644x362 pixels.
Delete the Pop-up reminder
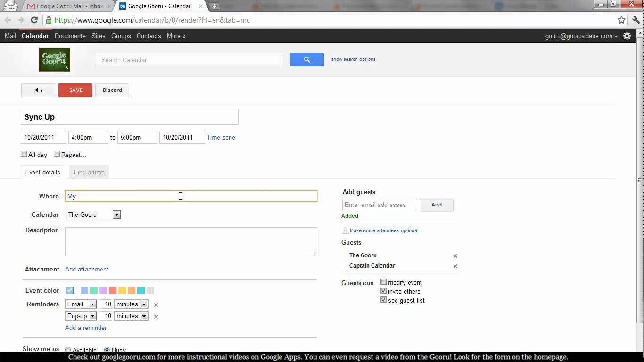(156, 317)
